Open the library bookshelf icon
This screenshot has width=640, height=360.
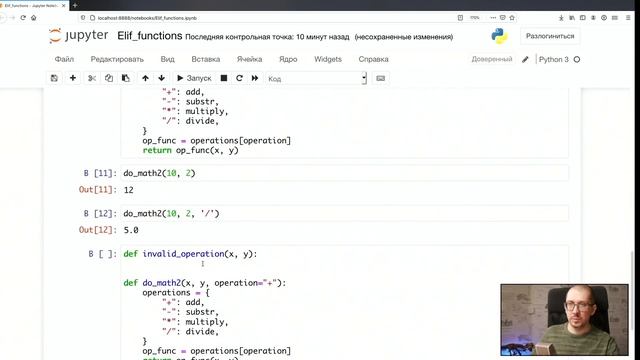click(572, 18)
